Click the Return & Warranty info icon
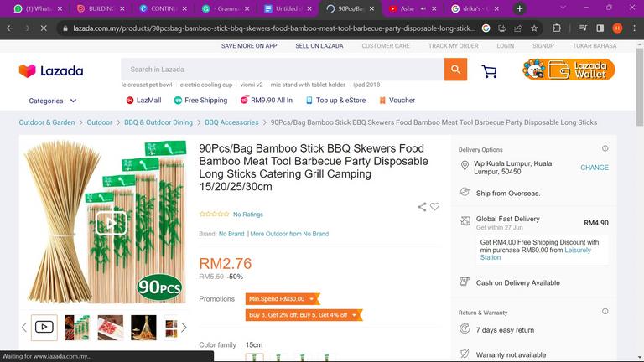644x362 pixels. (605, 312)
